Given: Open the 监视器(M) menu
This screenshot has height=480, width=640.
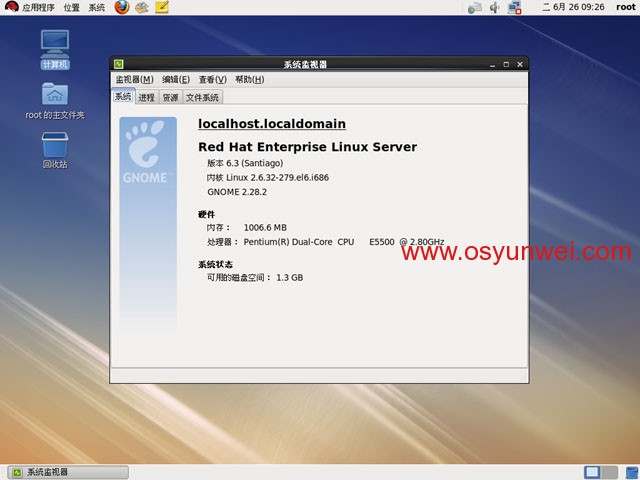Looking at the screenshot, I should pyautogui.click(x=134, y=80).
